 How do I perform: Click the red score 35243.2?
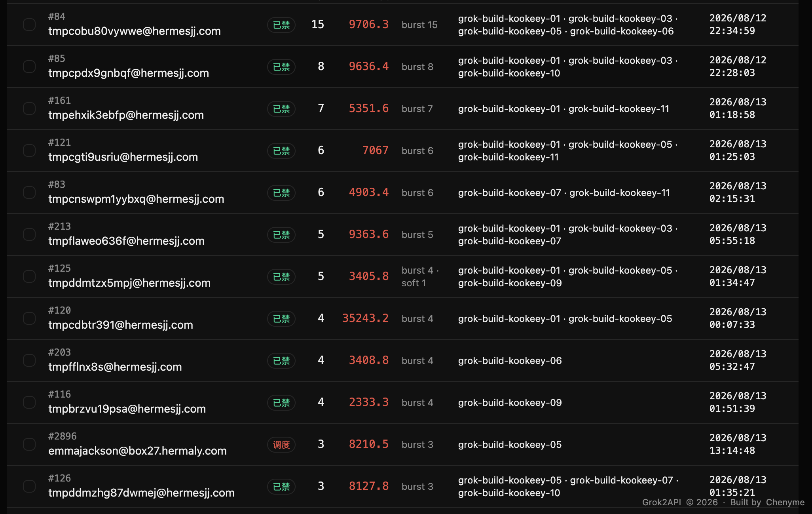coord(365,318)
